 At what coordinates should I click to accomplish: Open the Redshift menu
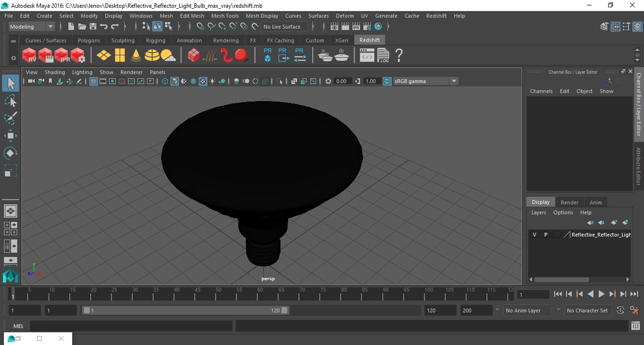click(x=436, y=16)
